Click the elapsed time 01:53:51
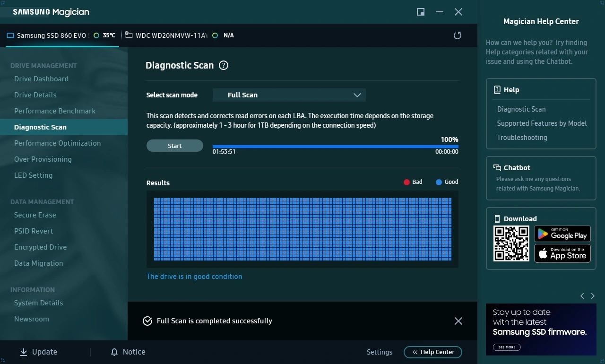605x364 pixels. pyautogui.click(x=224, y=152)
